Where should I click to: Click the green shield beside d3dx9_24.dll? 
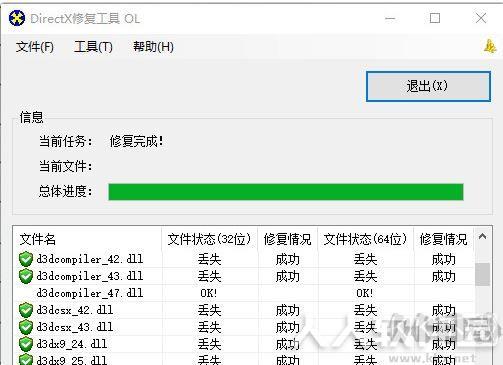(26, 344)
